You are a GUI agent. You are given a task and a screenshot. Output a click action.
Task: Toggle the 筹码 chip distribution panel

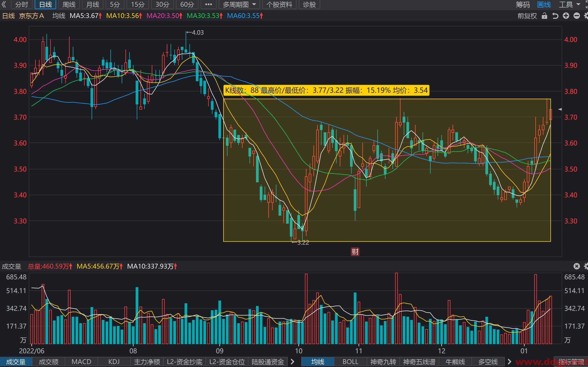523,5
